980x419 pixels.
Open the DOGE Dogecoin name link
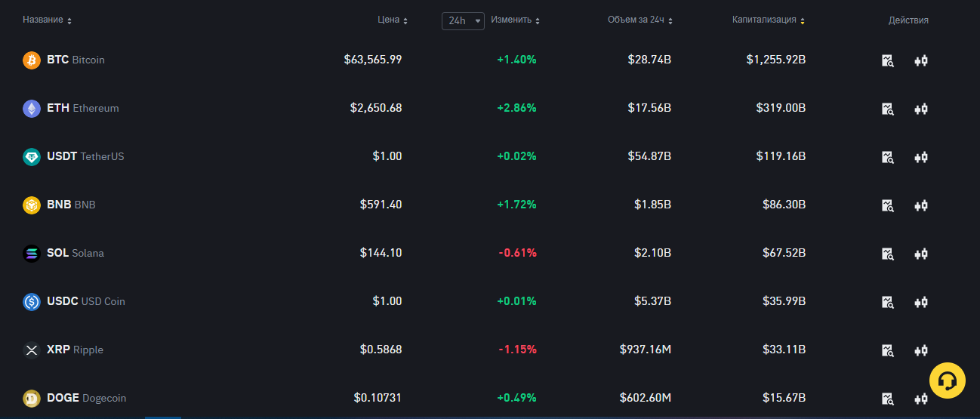tap(87, 398)
